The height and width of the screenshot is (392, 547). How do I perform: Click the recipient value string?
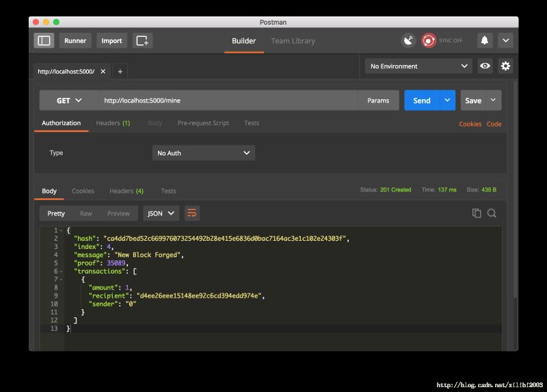(199, 296)
